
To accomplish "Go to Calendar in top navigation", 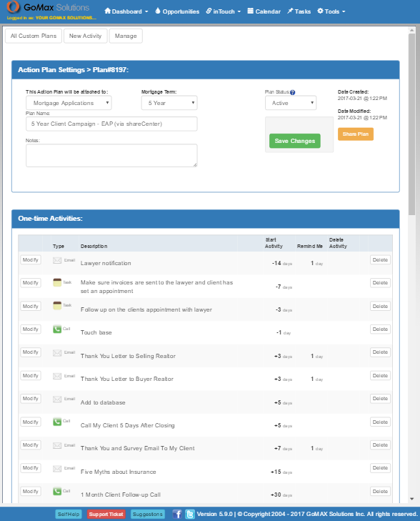I will coord(264,11).
